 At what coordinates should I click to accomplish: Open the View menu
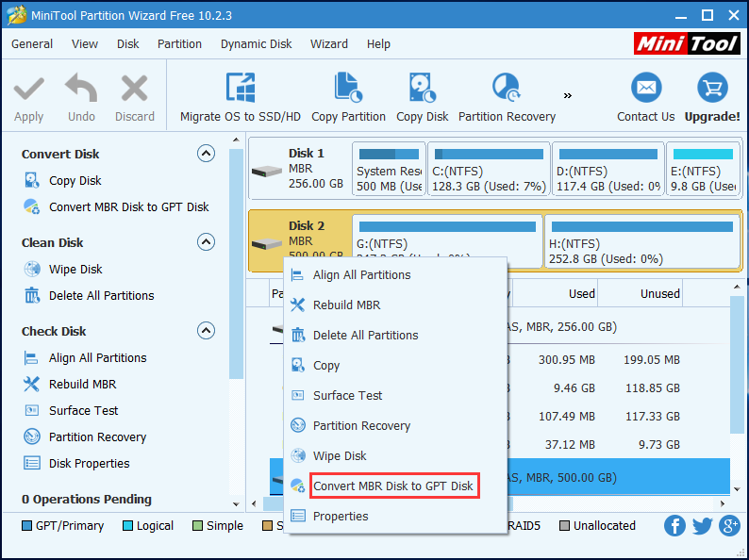tap(85, 44)
